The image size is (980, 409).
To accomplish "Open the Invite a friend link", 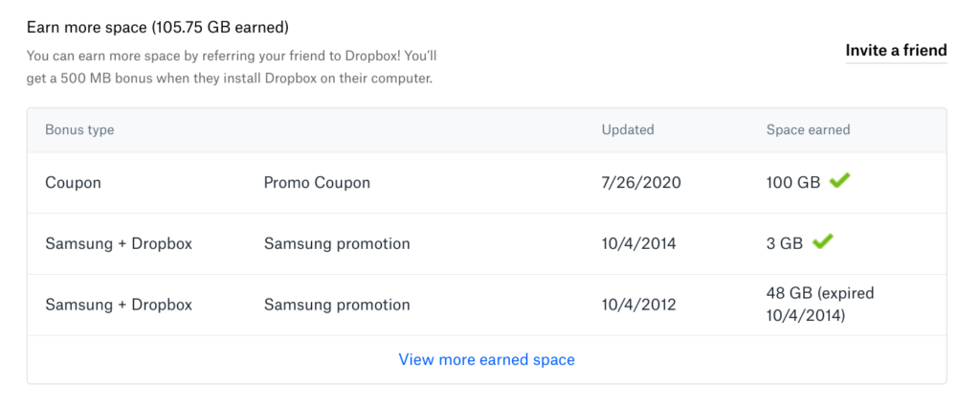I will point(896,50).
